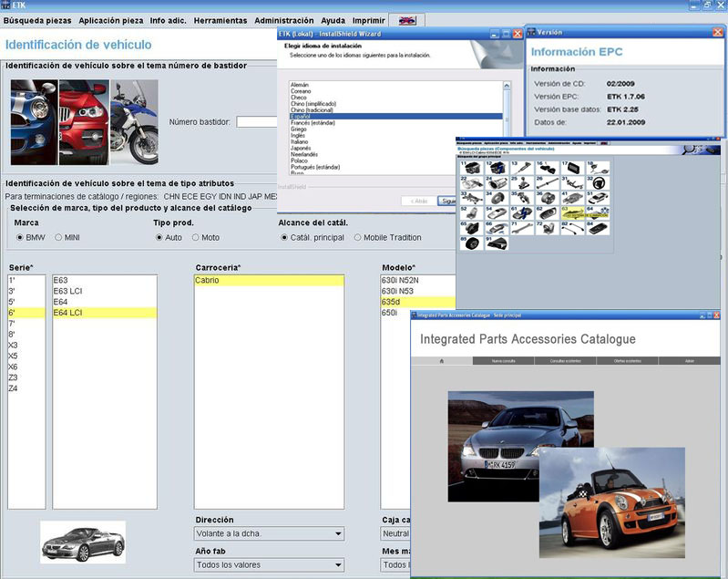Select parts group 52 seat icon
The height and width of the screenshot is (579, 728).
coord(471,213)
